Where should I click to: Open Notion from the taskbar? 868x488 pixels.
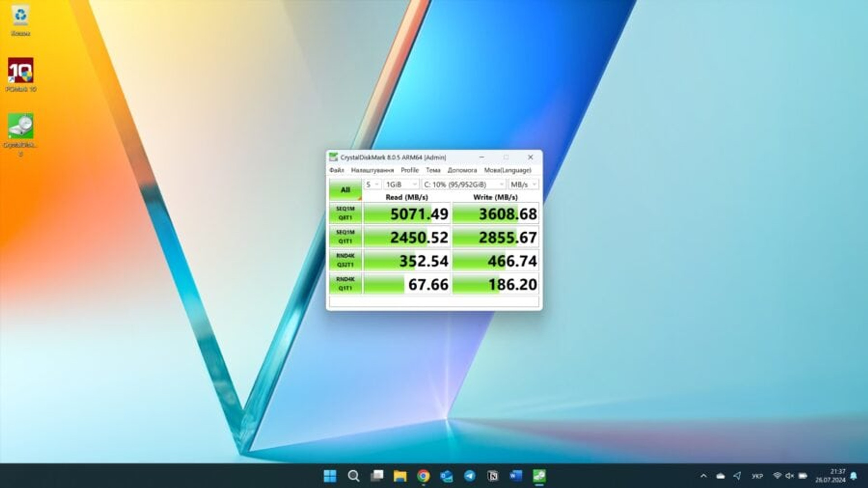point(493,476)
